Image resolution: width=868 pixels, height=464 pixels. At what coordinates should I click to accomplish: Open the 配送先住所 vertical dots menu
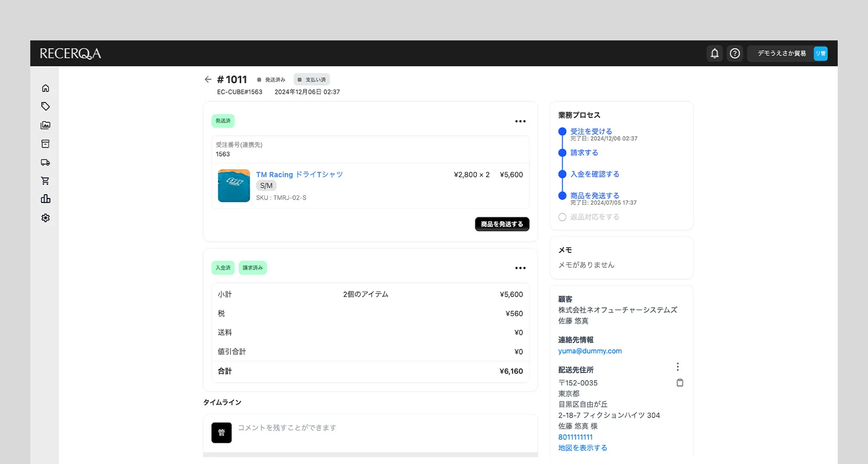(x=678, y=367)
